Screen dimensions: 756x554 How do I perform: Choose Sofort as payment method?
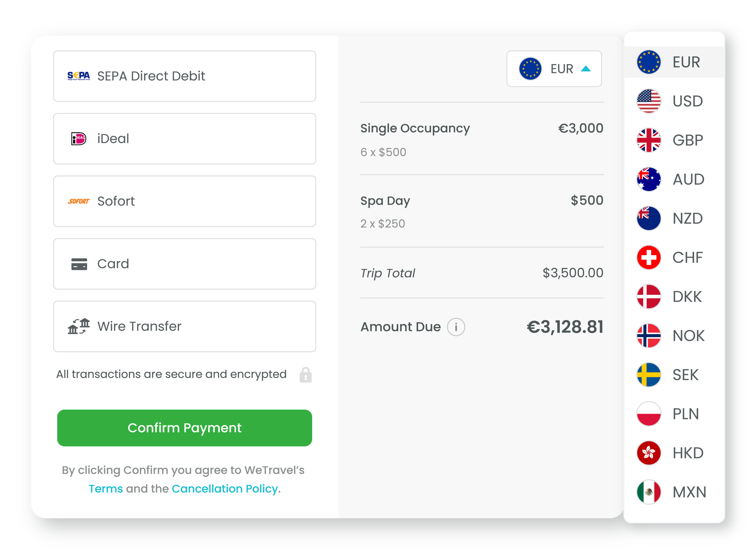[x=184, y=201]
